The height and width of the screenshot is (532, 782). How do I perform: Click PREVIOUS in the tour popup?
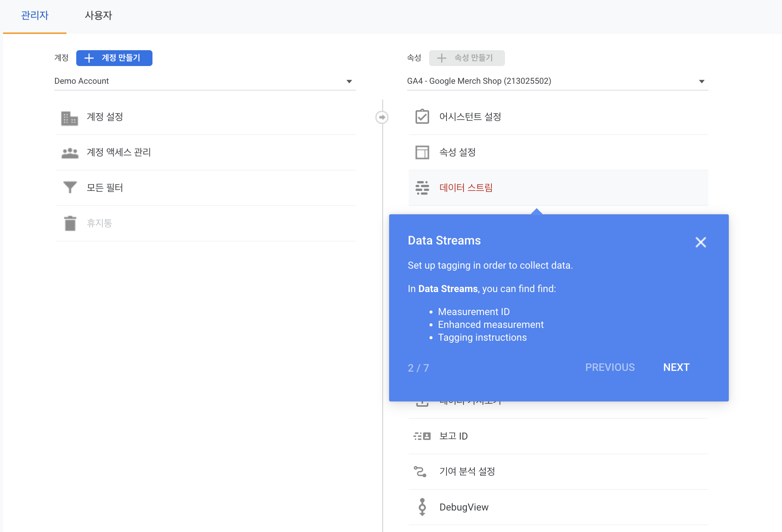tap(610, 367)
